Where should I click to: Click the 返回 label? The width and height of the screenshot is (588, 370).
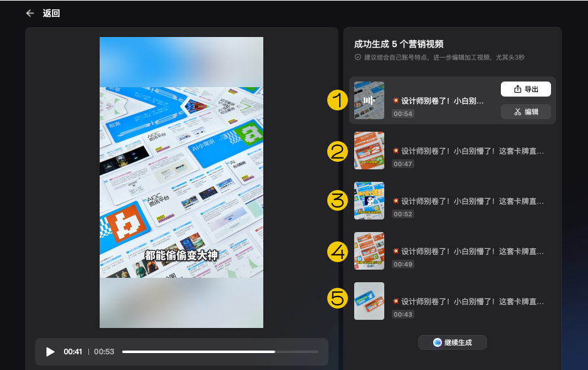(x=51, y=13)
